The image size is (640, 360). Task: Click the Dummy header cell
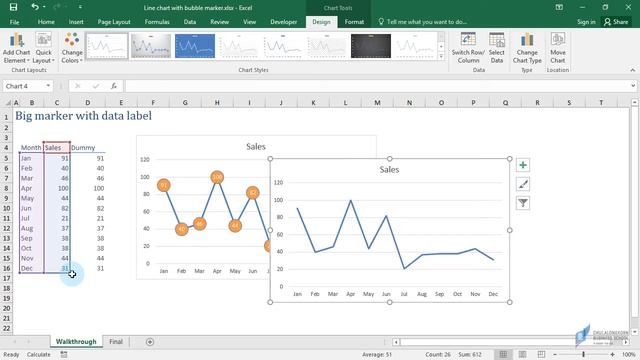click(87, 148)
